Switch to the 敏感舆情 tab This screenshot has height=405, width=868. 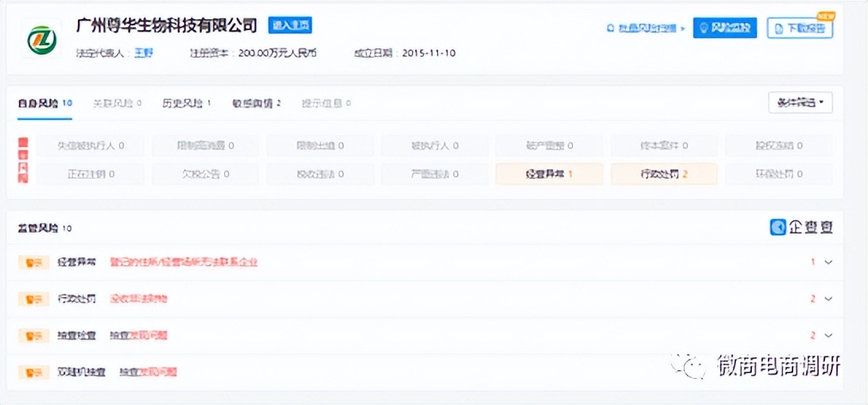coord(256,103)
